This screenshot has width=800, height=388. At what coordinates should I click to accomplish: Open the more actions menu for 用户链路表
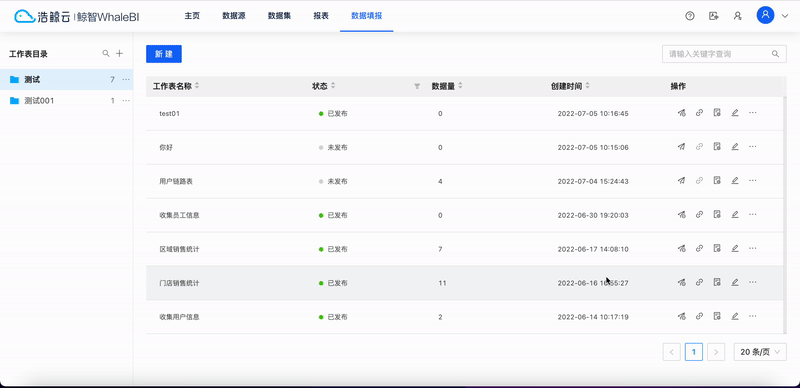click(x=752, y=180)
